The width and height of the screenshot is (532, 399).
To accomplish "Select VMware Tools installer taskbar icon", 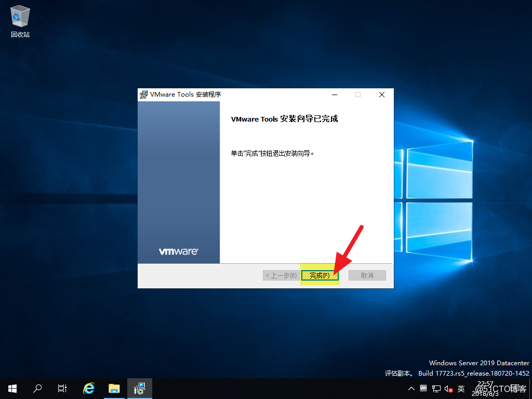I will pos(139,389).
